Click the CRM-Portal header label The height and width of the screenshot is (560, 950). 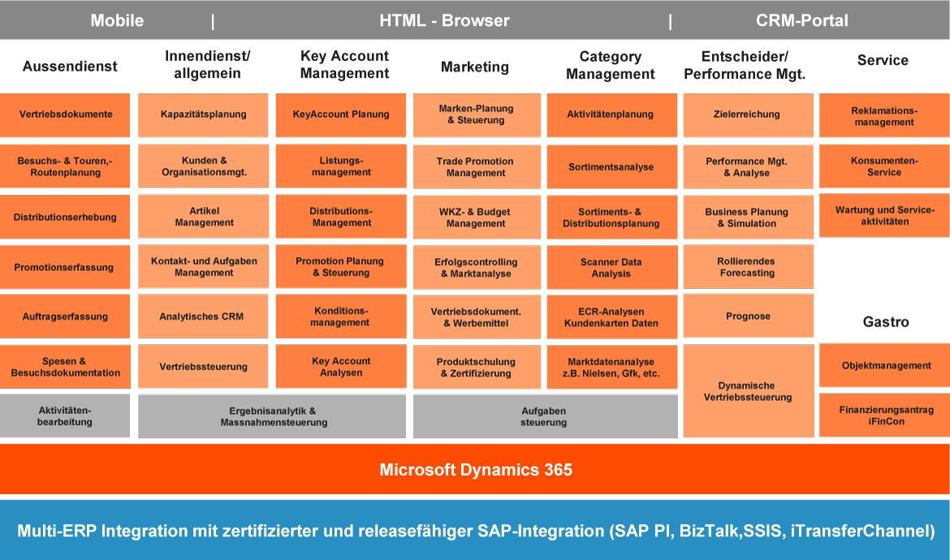click(801, 20)
